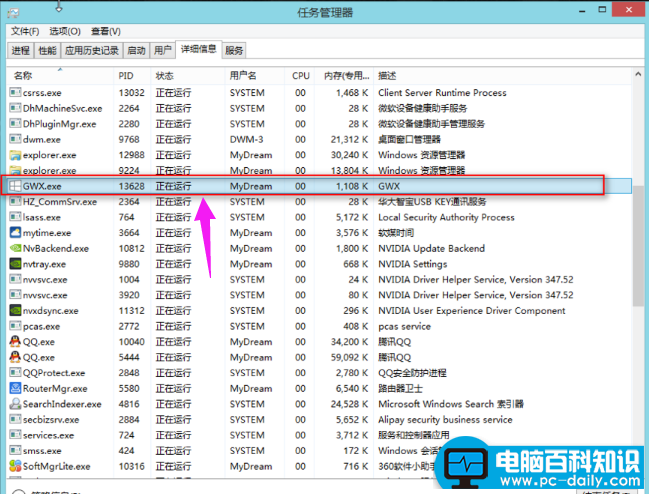Click explorer.exe icon with PID 12988
The image size is (649, 494).
[x=15, y=155]
